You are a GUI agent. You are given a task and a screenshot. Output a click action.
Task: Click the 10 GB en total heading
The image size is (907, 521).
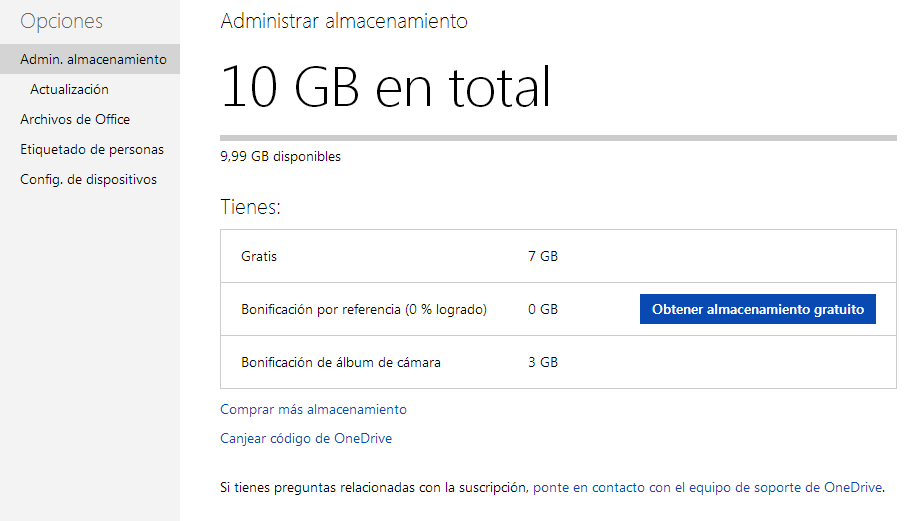385,86
